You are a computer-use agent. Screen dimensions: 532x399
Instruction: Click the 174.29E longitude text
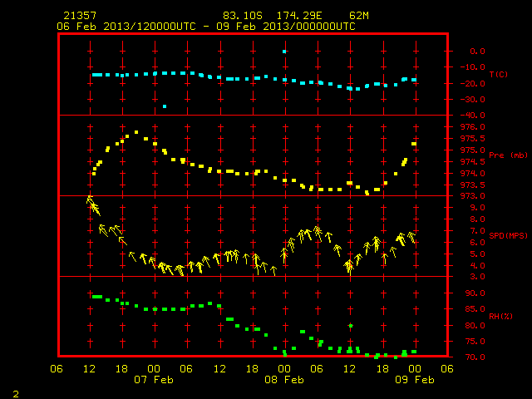(x=299, y=16)
